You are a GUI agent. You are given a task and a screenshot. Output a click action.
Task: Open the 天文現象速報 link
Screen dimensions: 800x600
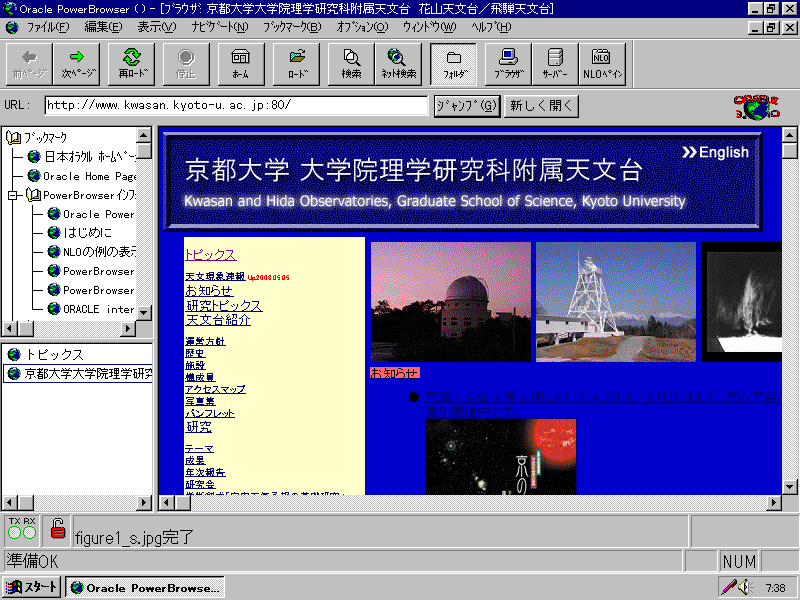pyautogui.click(x=215, y=277)
